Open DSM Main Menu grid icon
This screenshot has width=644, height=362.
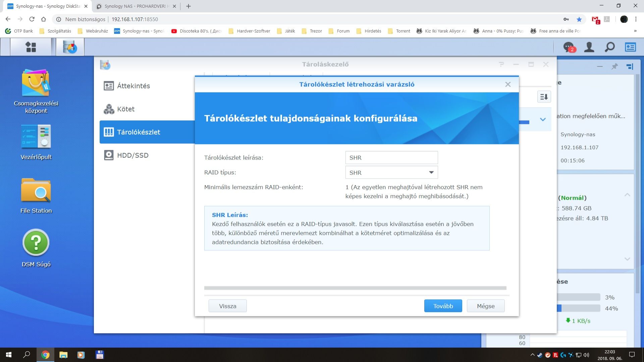(31, 47)
